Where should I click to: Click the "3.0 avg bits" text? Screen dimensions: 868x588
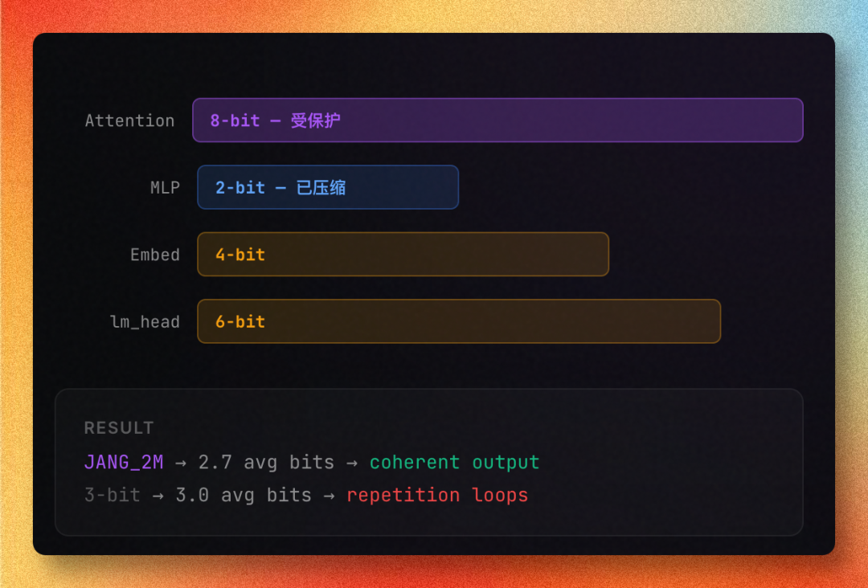244,495
